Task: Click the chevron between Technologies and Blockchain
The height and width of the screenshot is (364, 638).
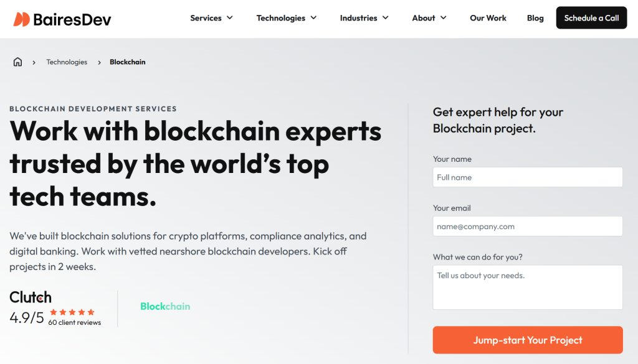Action: coord(99,62)
